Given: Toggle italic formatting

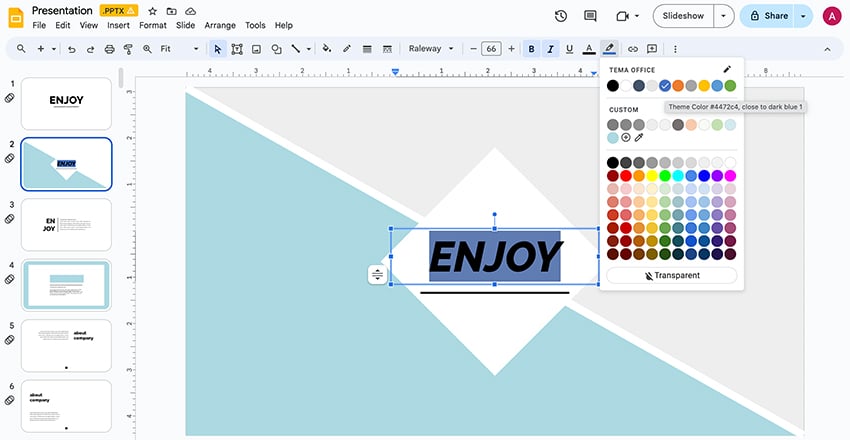Looking at the screenshot, I should [x=550, y=48].
